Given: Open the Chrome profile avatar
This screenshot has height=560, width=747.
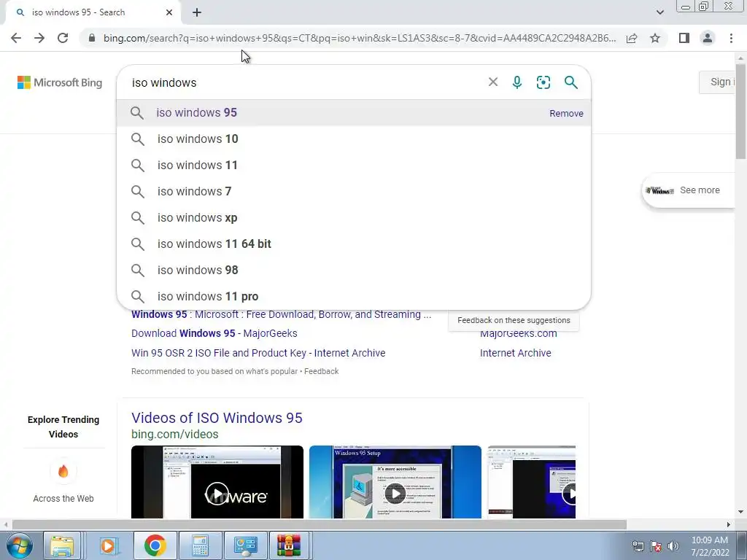Looking at the screenshot, I should (708, 38).
